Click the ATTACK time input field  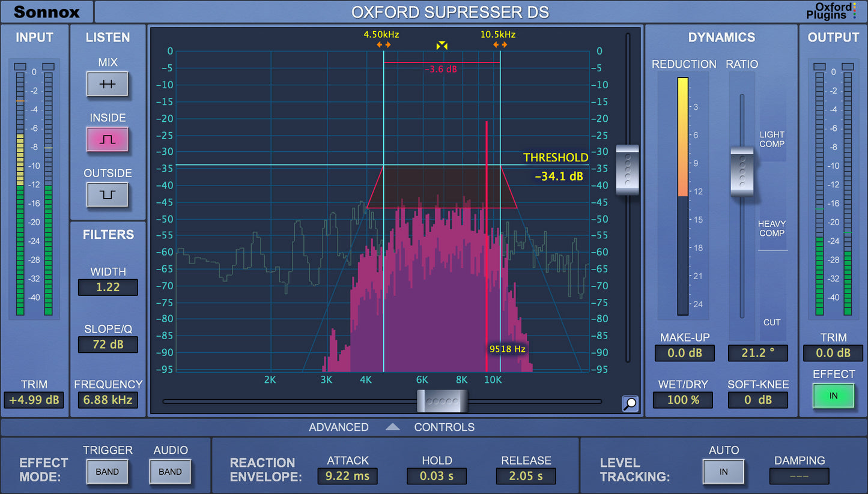tap(347, 476)
